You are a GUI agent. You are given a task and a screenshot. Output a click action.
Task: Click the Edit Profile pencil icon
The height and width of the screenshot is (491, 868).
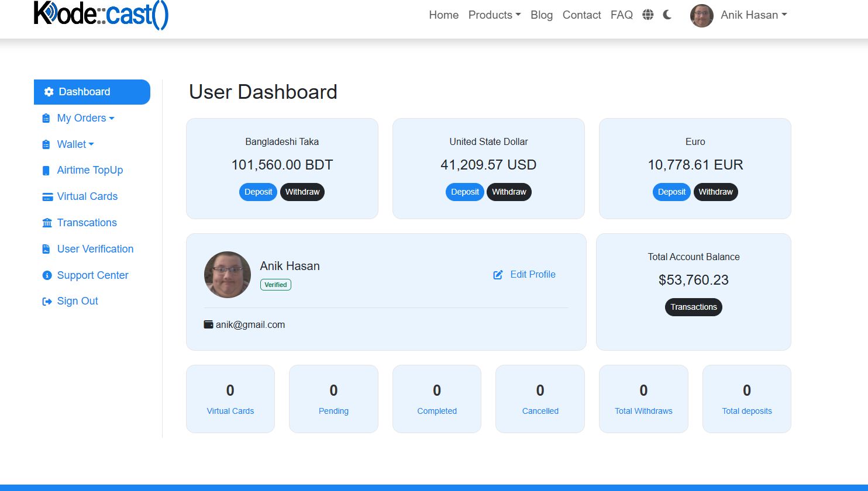point(498,275)
